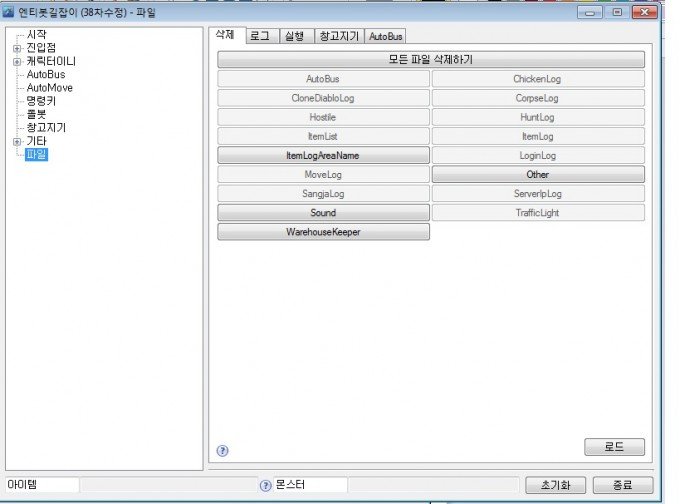The width and height of the screenshot is (680, 504).
Task: Expand the 진입점 tree node
Action: tap(16, 48)
